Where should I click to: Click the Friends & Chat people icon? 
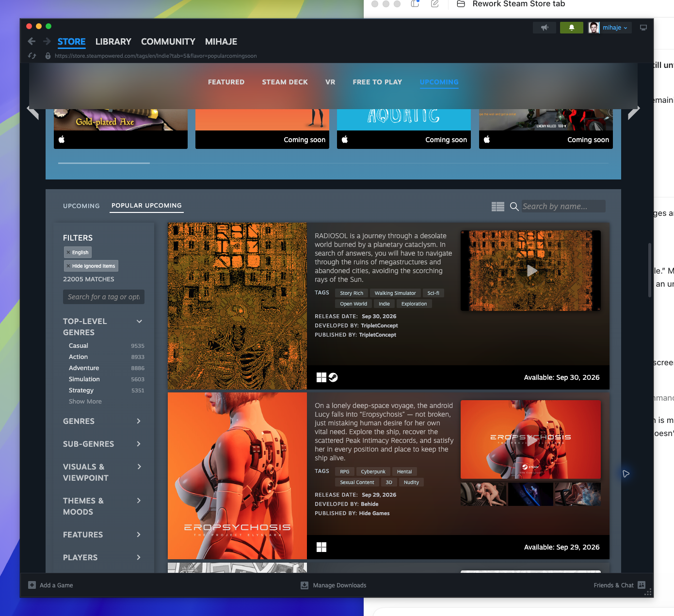642,585
